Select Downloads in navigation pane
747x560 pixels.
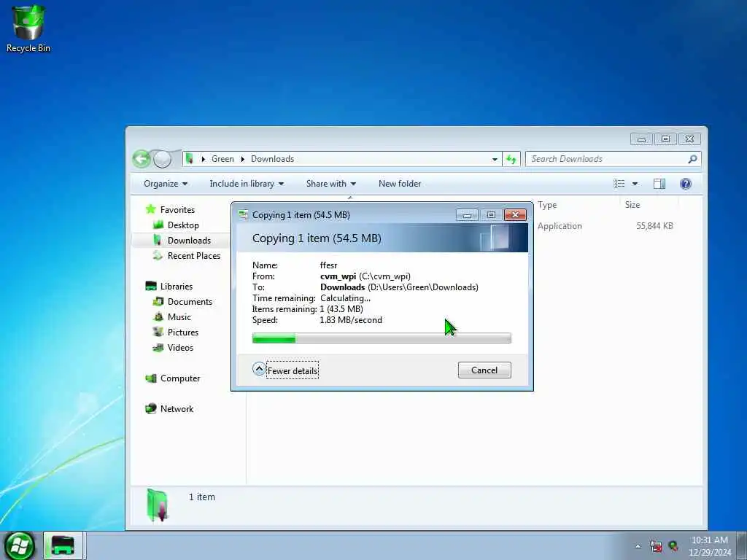189,241
